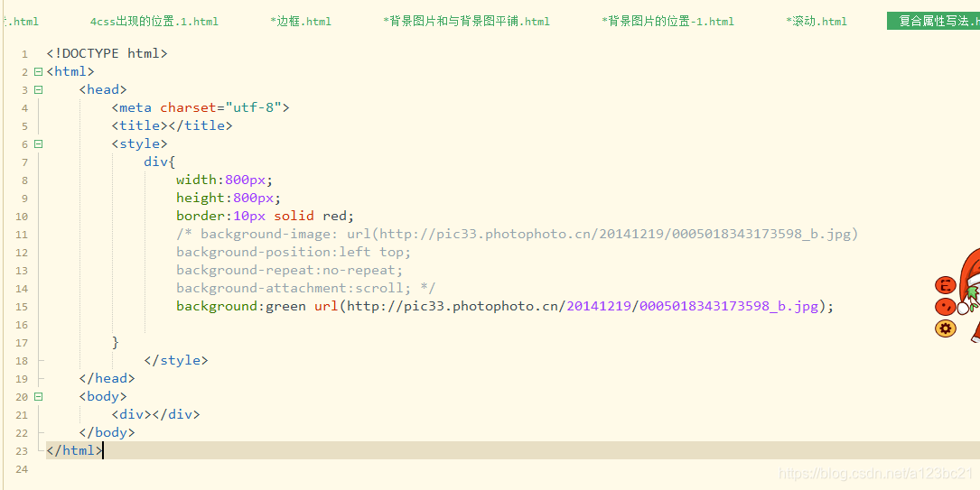Open the yellow gear settings icon
Screen dimensions: 980x490
(x=946, y=328)
